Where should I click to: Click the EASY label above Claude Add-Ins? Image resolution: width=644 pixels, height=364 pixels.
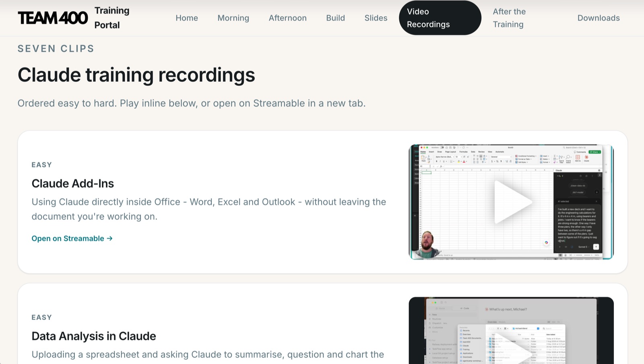[x=42, y=165]
